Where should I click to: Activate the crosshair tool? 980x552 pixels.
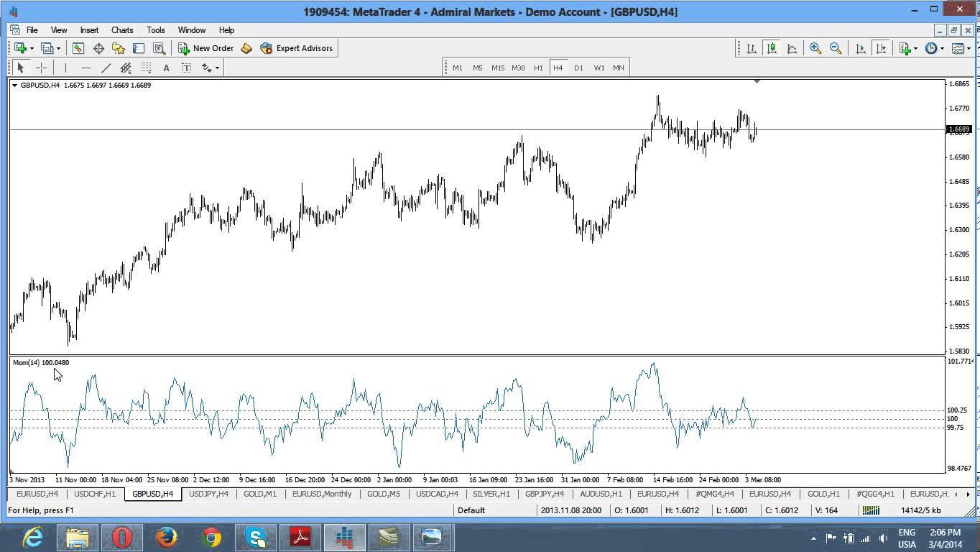41,68
